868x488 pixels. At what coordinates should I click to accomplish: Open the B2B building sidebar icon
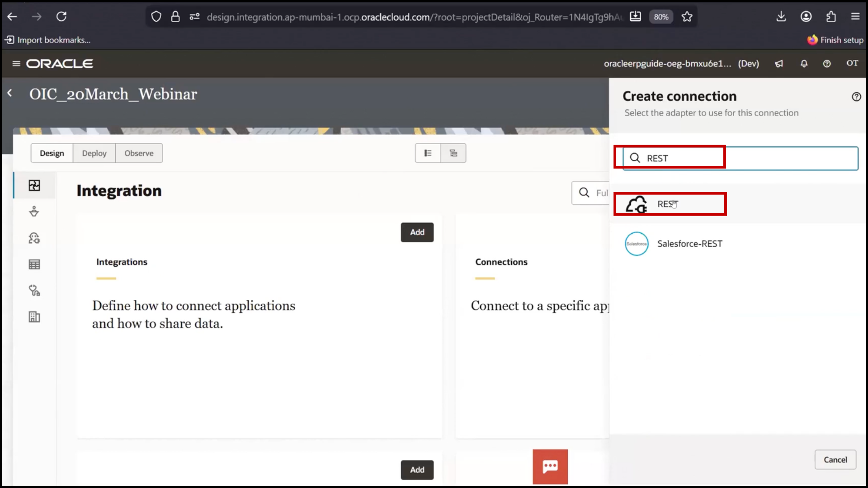pyautogui.click(x=34, y=317)
